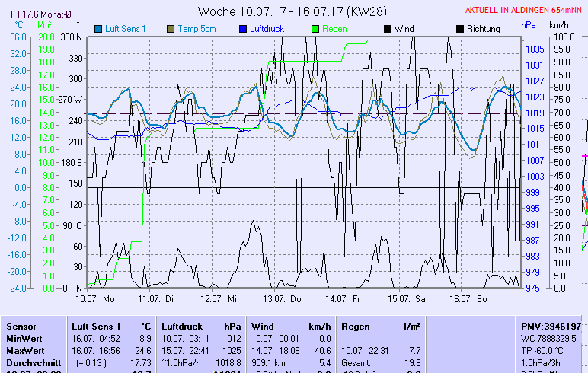Click the Regen column header in table
This screenshot has width=588, height=373.
click(356, 326)
